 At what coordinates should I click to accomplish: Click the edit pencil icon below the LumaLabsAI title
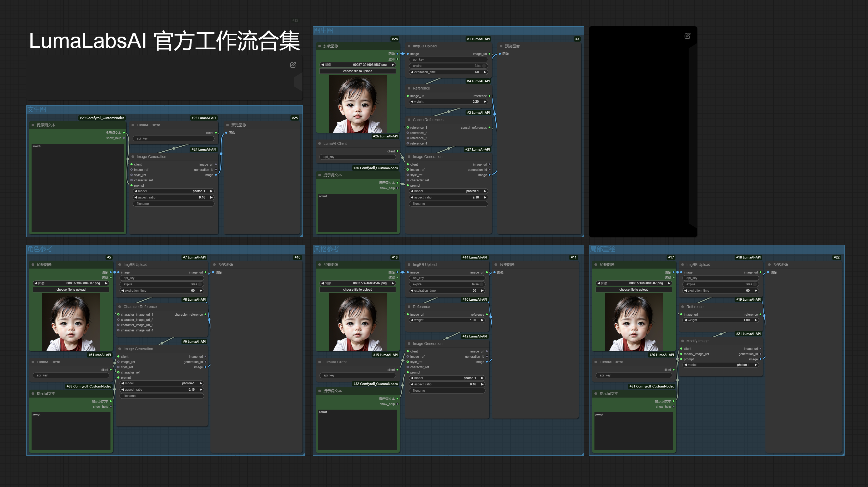click(293, 65)
